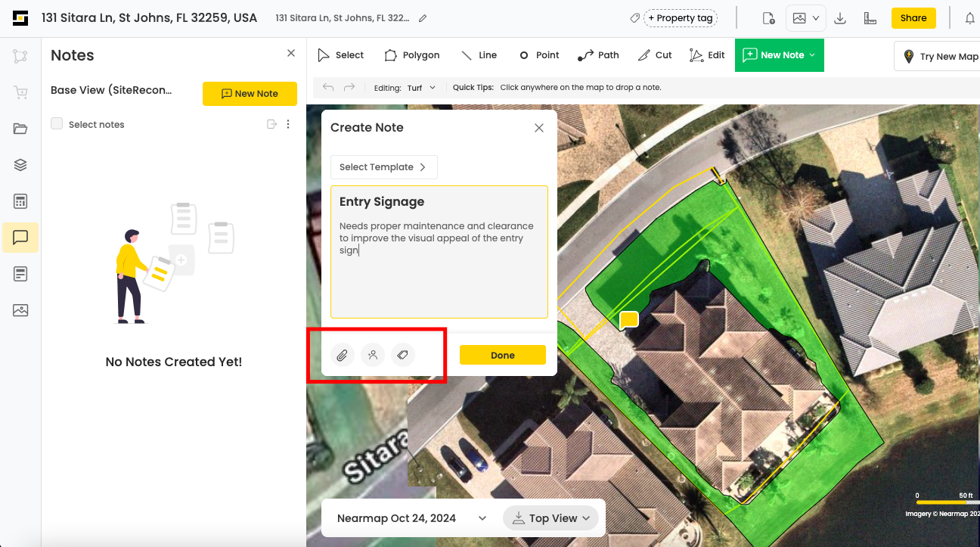Choose the Cut tool in toolbar
This screenshot has width=980, height=547.
pos(654,55)
